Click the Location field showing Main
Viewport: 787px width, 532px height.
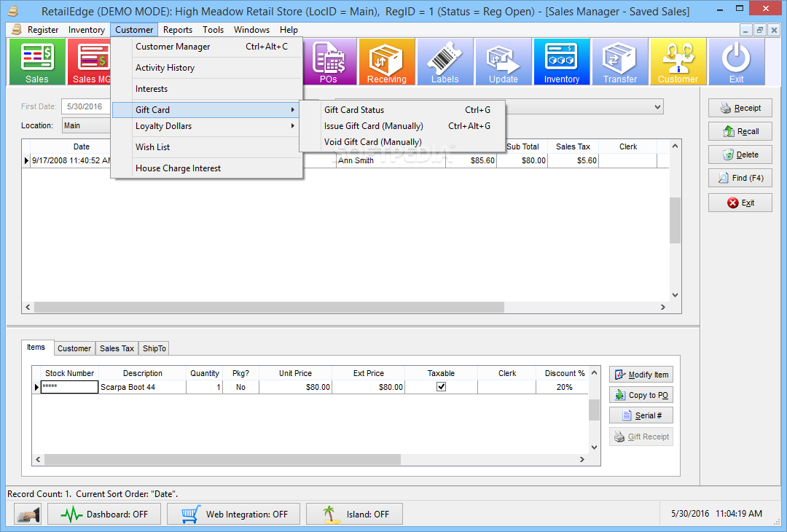86,125
